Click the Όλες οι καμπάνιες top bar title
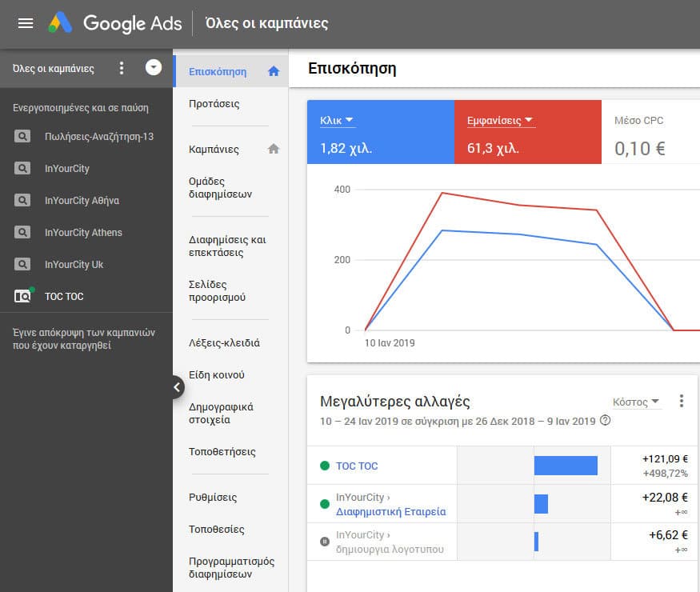Screen dimensions: 700x592 266,23
